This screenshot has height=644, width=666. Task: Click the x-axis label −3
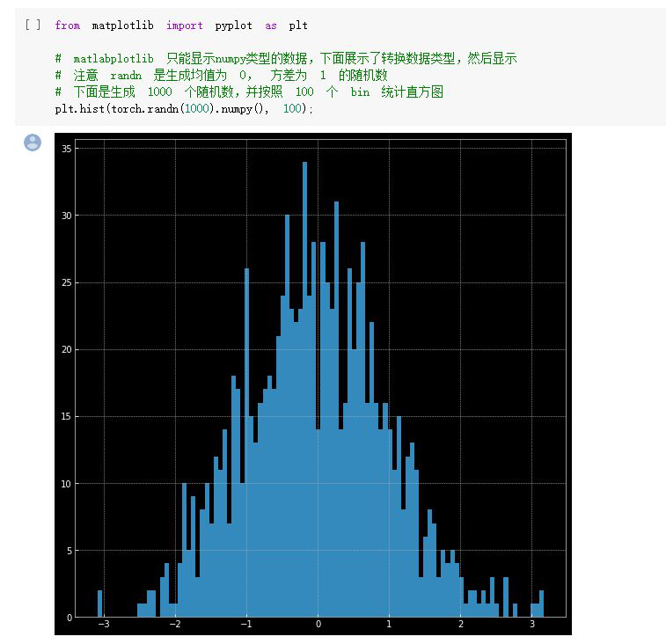click(x=104, y=624)
